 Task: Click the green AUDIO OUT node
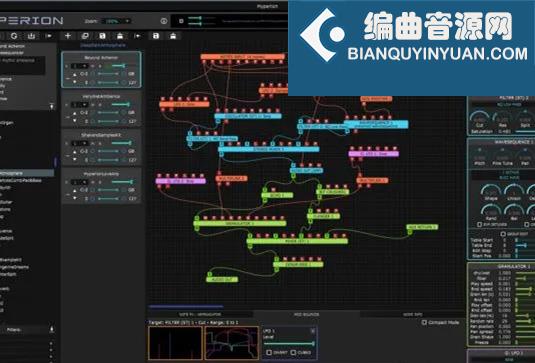pos(222,279)
